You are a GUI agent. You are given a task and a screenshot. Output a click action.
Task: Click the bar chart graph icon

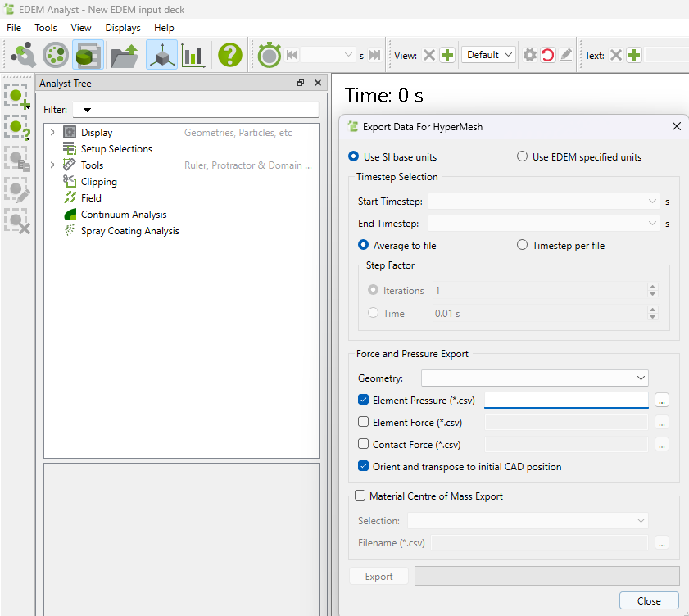click(193, 55)
